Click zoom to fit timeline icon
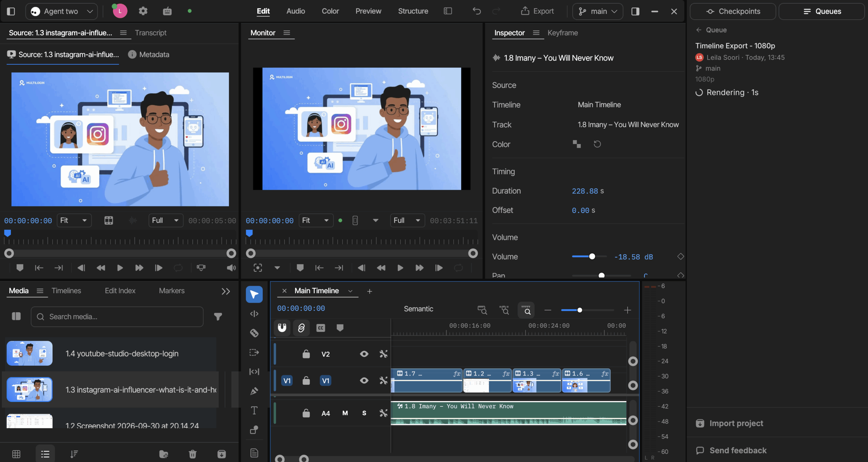Screen dimensions: 868x462 (526, 310)
